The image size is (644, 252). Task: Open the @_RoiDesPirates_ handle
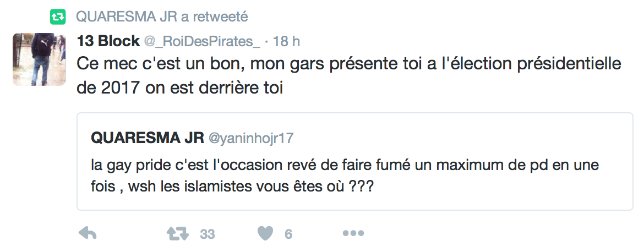coord(201,42)
